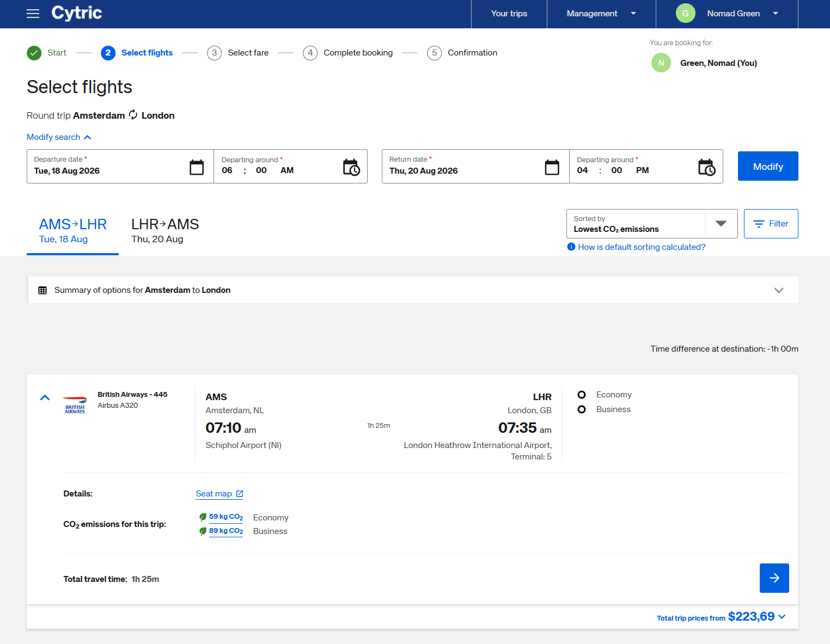830x644 pixels.
Task: Select the Business cabin radio button
Action: 582,409
